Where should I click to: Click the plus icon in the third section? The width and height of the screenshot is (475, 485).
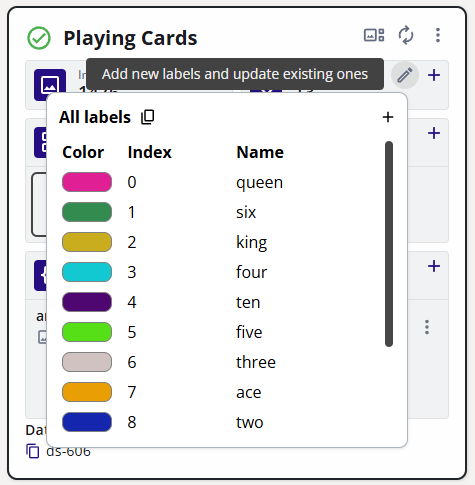click(x=434, y=266)
